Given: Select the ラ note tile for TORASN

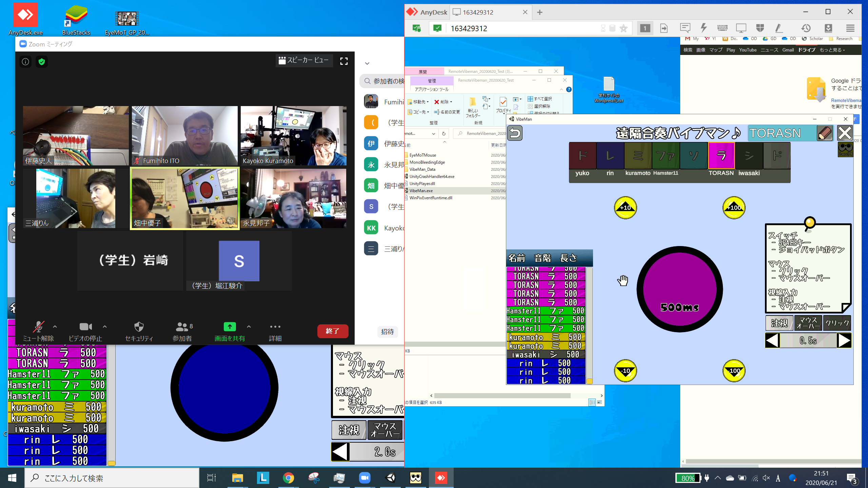Looking at the screenshot, I should 721,156.
